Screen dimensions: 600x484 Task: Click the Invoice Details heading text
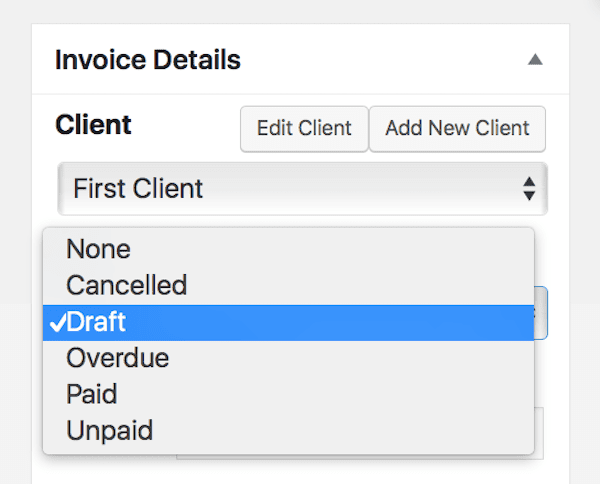tap(148, 60)
